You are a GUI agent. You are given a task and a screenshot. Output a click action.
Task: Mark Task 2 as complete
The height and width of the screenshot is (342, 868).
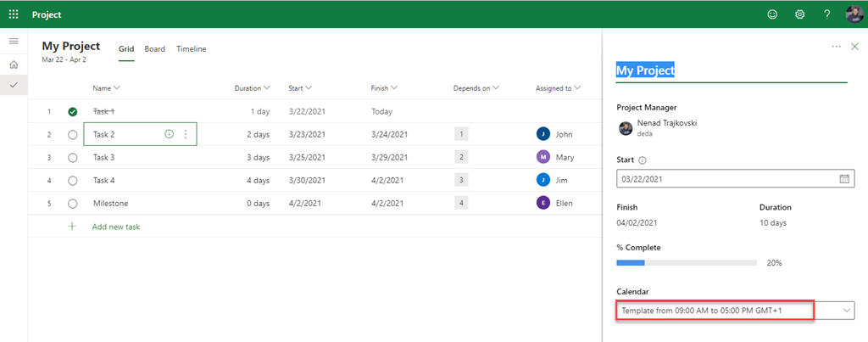[x=73, y=134]
